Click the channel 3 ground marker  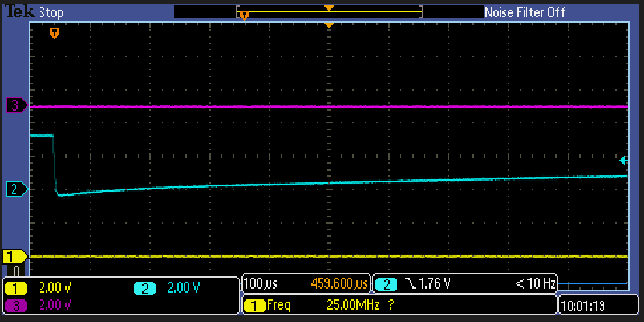pos(16,106)
